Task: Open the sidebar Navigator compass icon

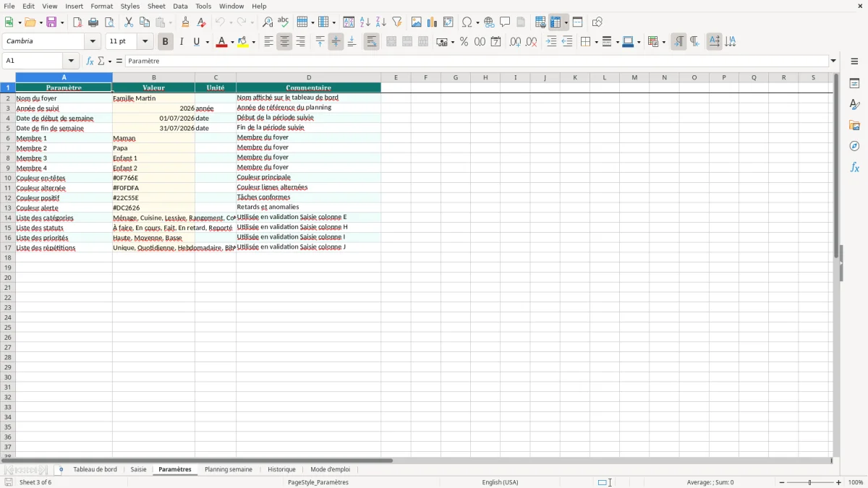Action: tap(854, 147)
